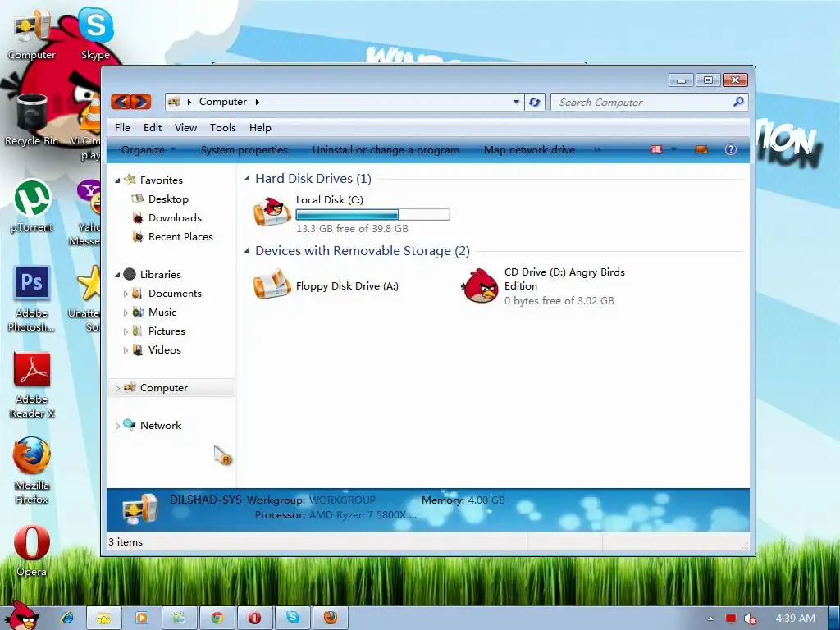Open the View menu
The image size is (840, 630).
pos(185,127)
